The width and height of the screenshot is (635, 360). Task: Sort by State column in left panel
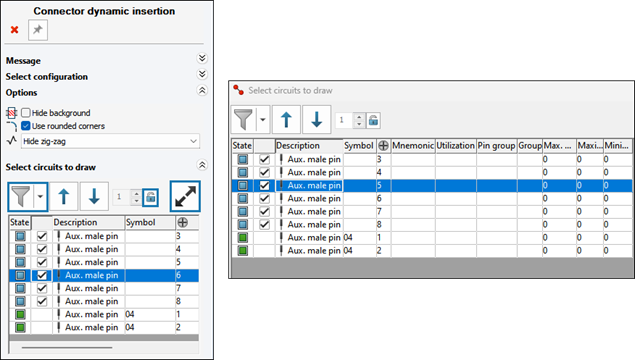tap(20, 222)
